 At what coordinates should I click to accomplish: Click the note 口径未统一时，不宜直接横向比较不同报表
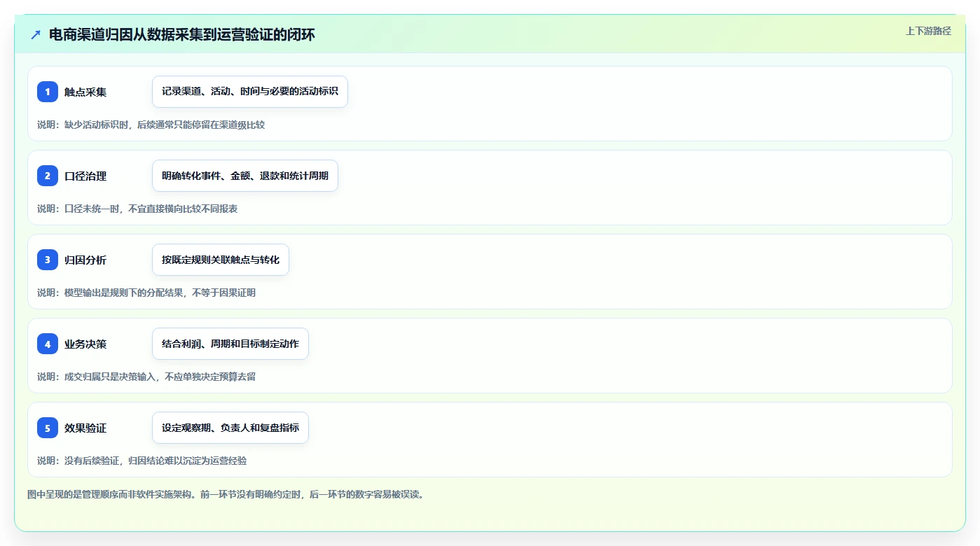[x=151, y=209]
